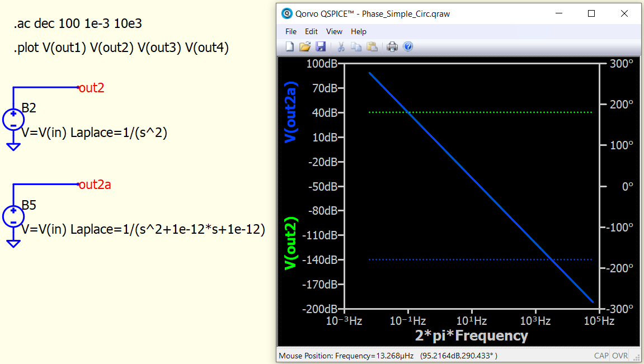Click the Paste clipboard toolbar icon
Image resolution: width=644 pixels, height=364 pixels.
pos(372,46)
